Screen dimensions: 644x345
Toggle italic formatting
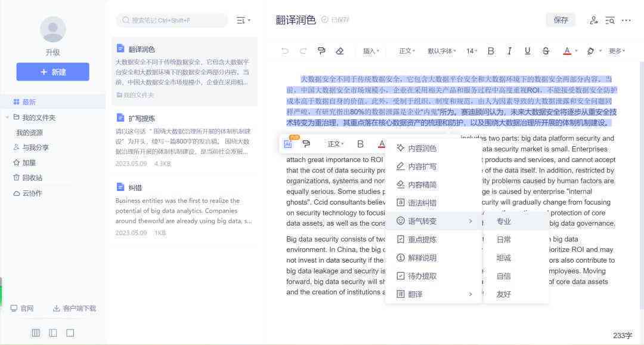pos(509,51)
